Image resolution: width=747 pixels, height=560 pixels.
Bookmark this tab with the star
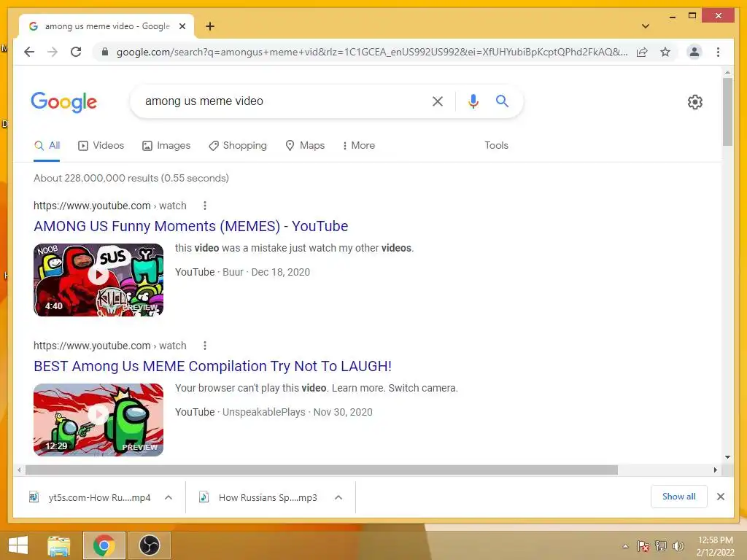coord(665,52)
